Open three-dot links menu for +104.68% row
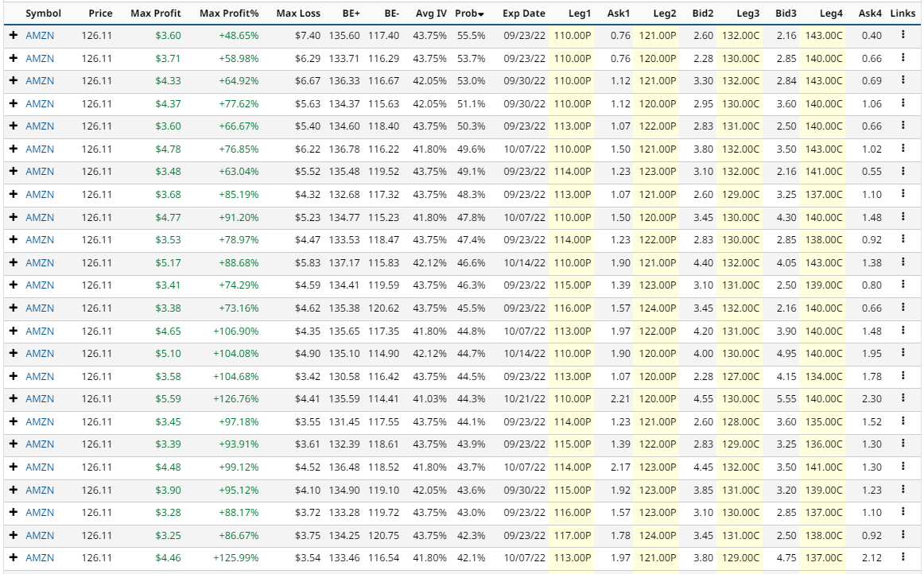Viewport: 924px width, 574px height. click(903, 376)
